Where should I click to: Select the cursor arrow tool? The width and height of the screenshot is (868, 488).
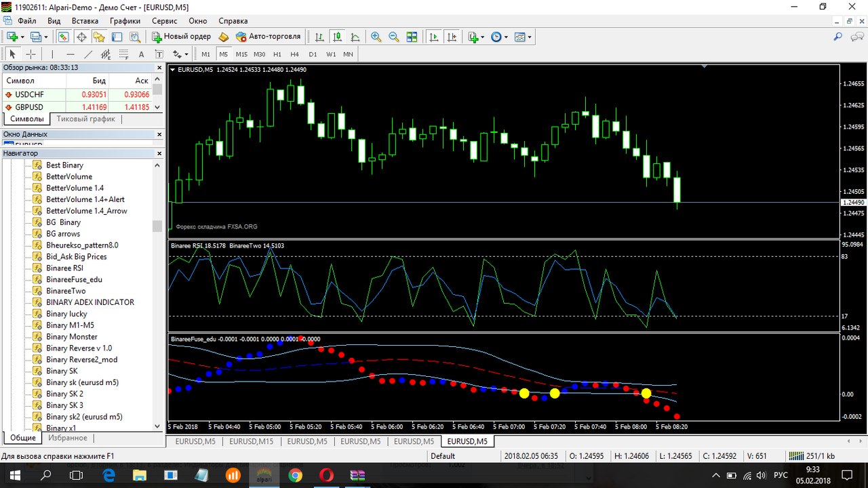pos(12,54)
